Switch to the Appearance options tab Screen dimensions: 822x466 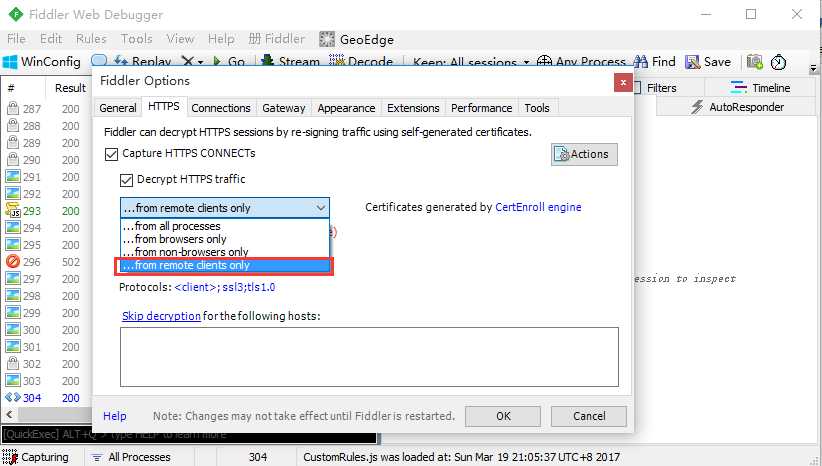[346, 108]
